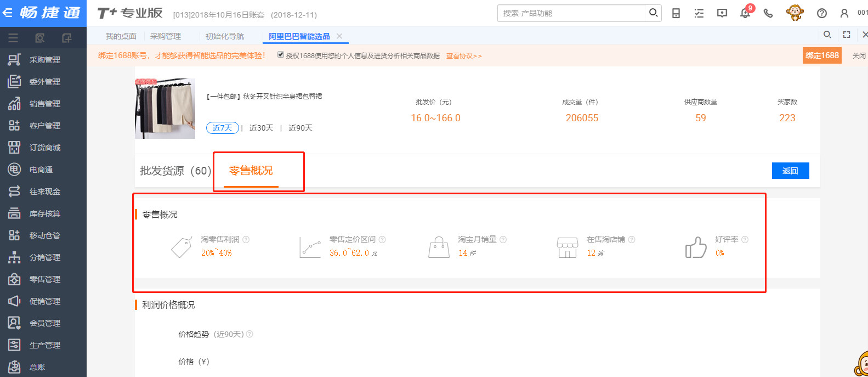The height and width of the screenshot is (377, 868).
Task: Switch to the 初始化导航 tab
Action: point(225,36)
